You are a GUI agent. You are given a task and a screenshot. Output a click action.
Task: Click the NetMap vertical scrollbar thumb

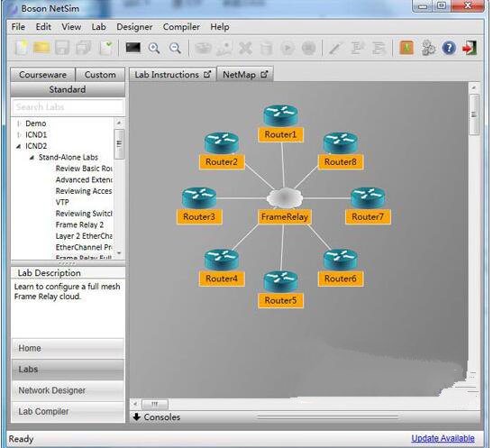point(474,114)
